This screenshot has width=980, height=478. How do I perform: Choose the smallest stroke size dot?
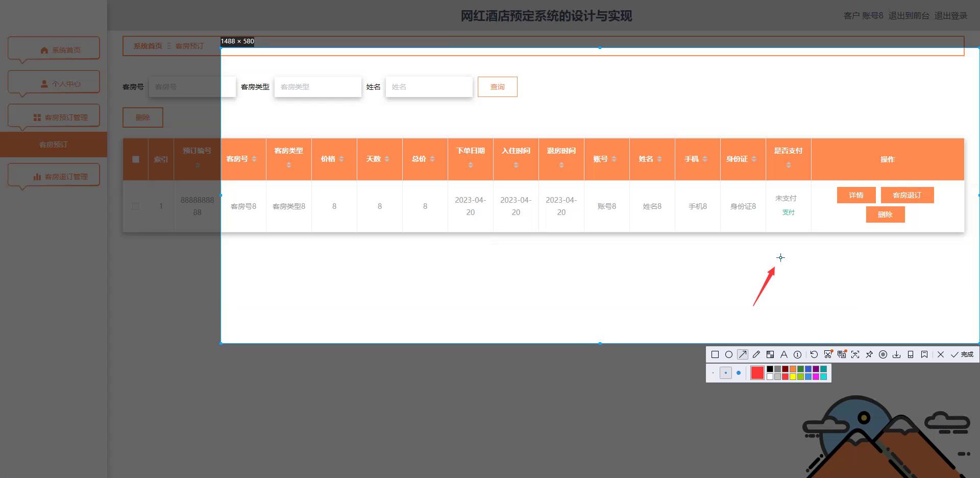(x=713, y=373)
